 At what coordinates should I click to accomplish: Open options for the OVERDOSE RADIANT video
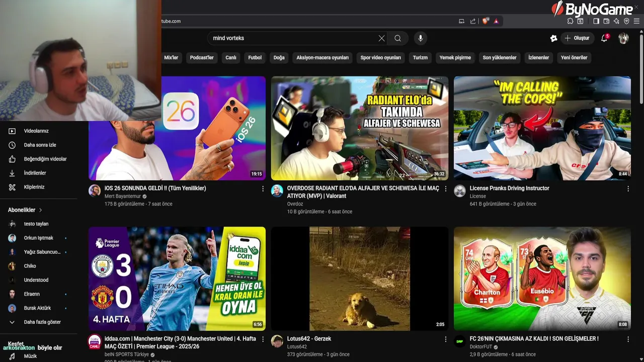(x=445, y=189)
